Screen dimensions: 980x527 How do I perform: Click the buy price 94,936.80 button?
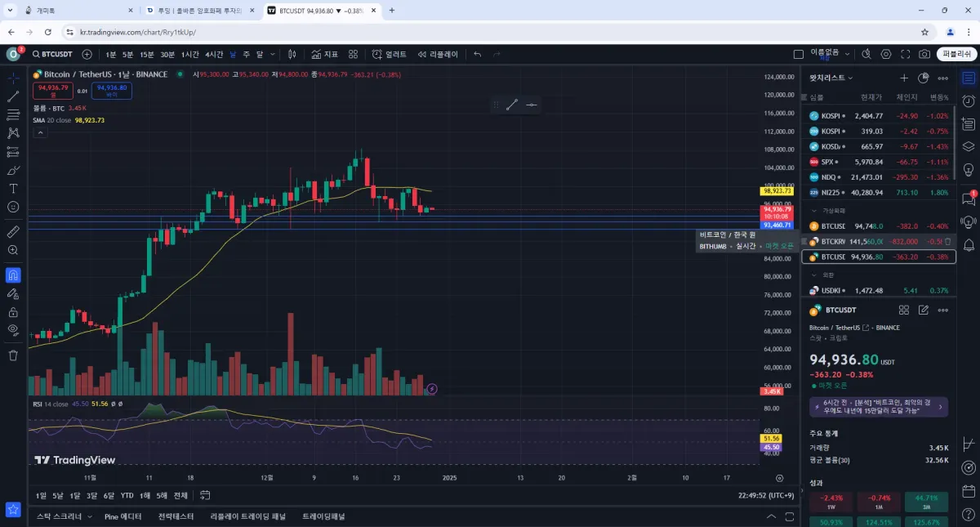tap(112, 90)
